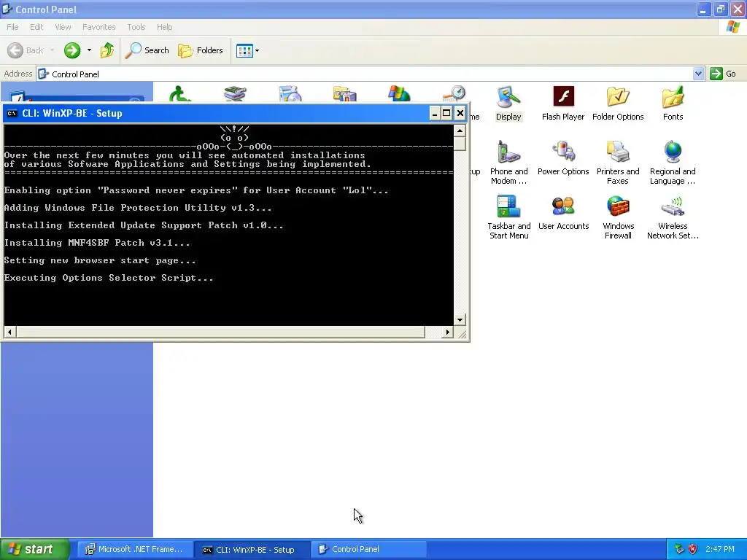Open the Tools menu
747x560 pixels.
click(136, 27)
